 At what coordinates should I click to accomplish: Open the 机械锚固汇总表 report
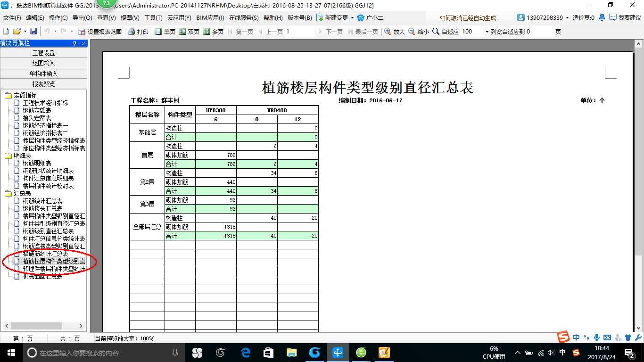42,276
